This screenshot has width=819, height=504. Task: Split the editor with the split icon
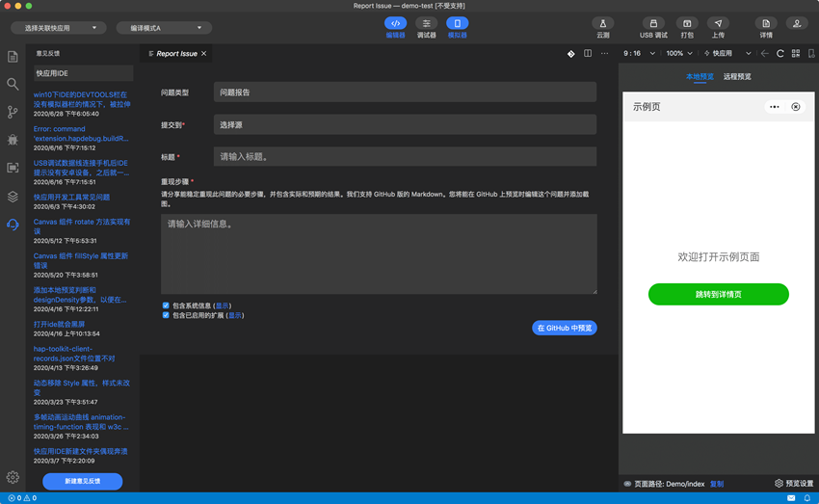click(x=588, y=53)
